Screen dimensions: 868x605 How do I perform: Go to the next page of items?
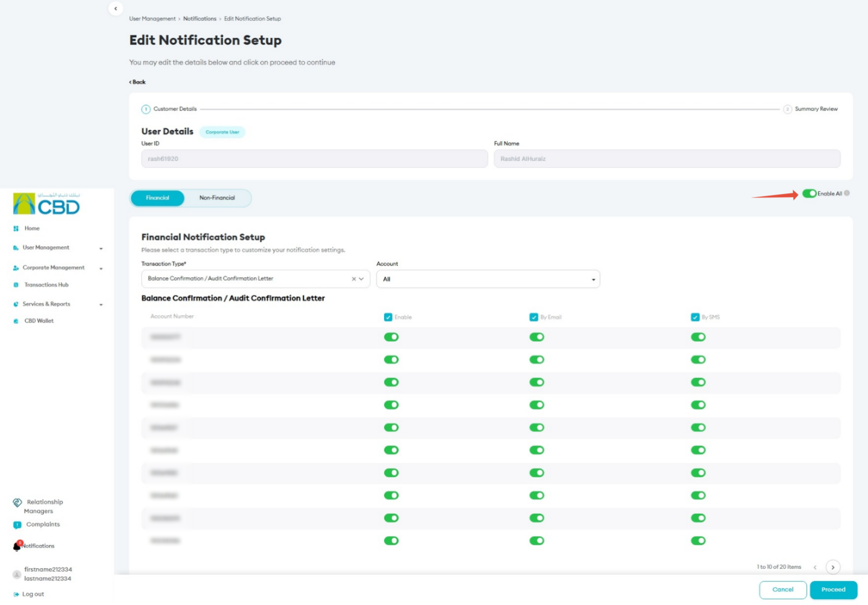click(x=833, y=567)
